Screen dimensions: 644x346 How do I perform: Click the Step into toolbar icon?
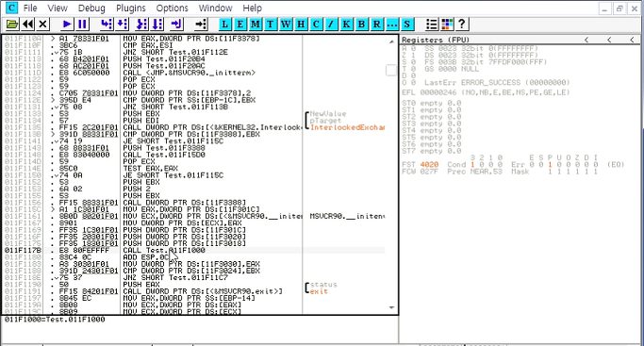107,25
